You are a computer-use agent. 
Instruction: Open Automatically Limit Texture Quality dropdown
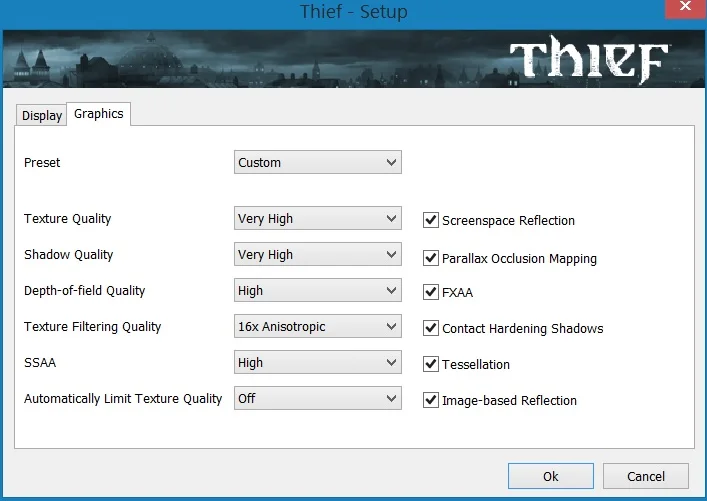[317, 398]
